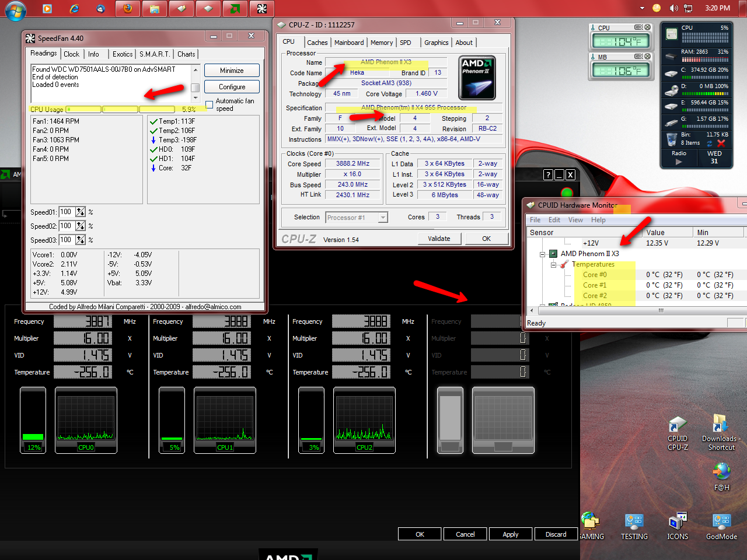The width and height of the screenshot is (747, 560).
Task: Open the Caches tab in CPU-Z
Action: point(317,43)
